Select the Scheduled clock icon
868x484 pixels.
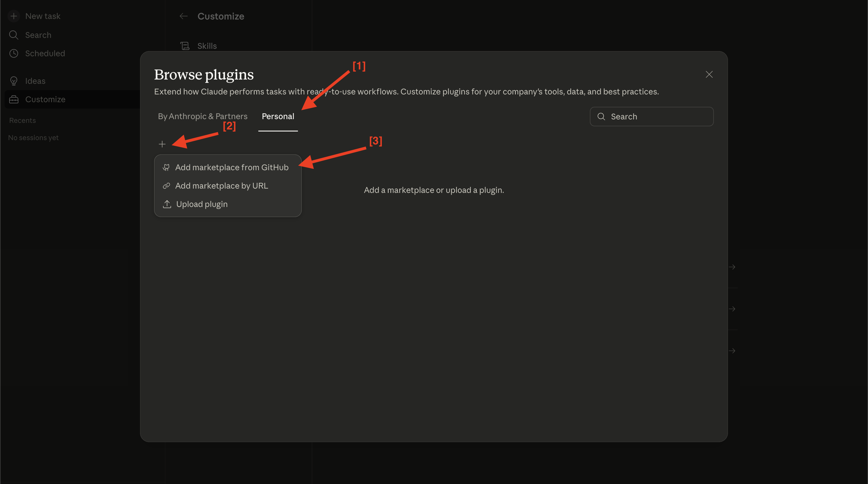point(14,53)
